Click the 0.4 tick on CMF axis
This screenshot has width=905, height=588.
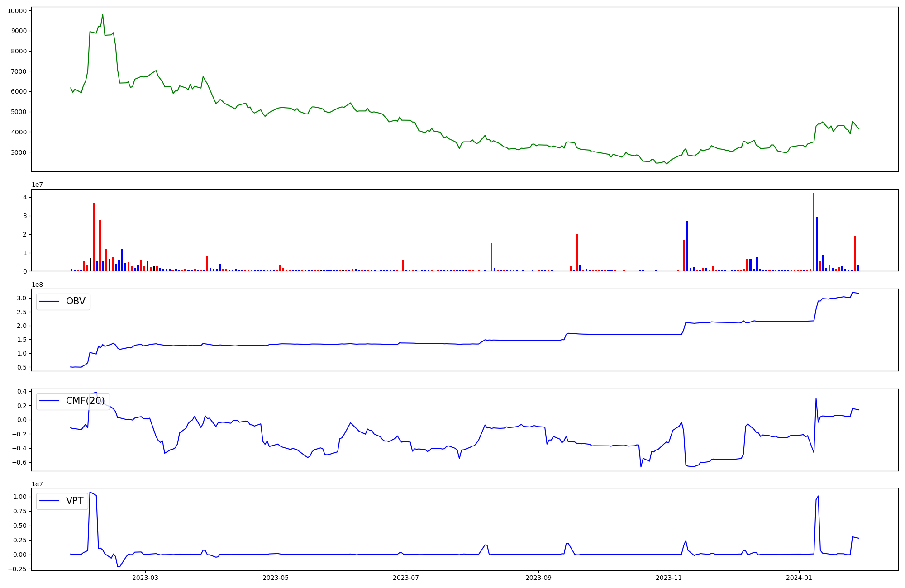click(22, 391)
